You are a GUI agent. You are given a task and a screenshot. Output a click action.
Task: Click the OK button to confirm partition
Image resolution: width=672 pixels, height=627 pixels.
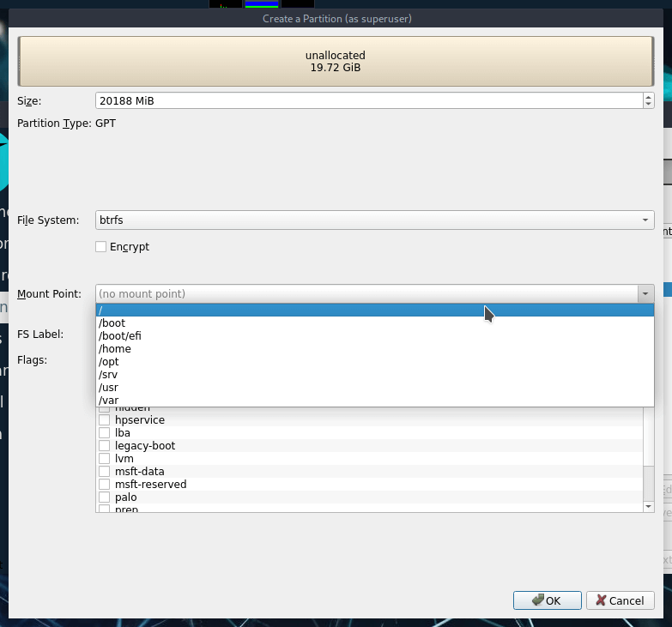547,600
